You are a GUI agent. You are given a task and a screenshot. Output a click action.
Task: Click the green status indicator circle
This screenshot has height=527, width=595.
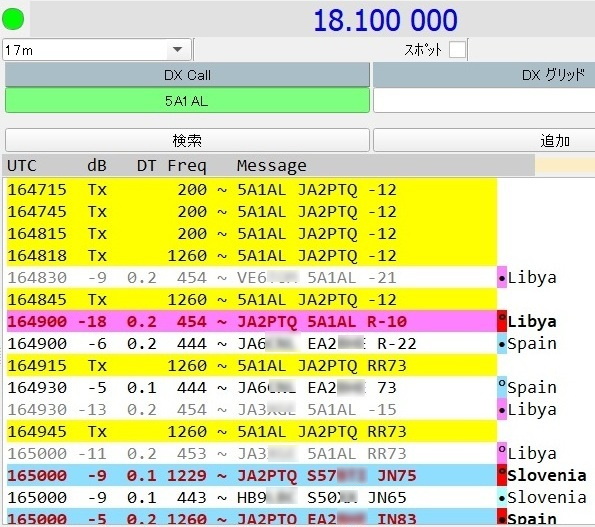click(13, 19)
